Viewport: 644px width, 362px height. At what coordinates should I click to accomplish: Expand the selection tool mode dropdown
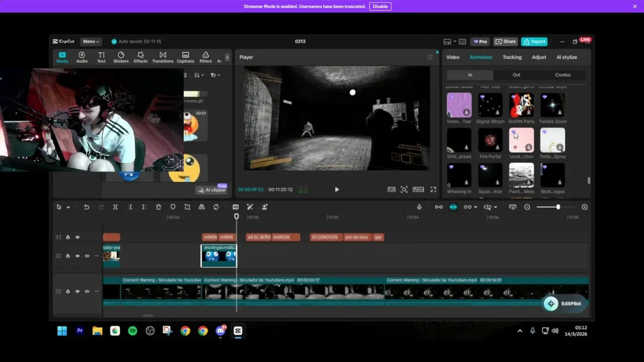coord(68,207)
